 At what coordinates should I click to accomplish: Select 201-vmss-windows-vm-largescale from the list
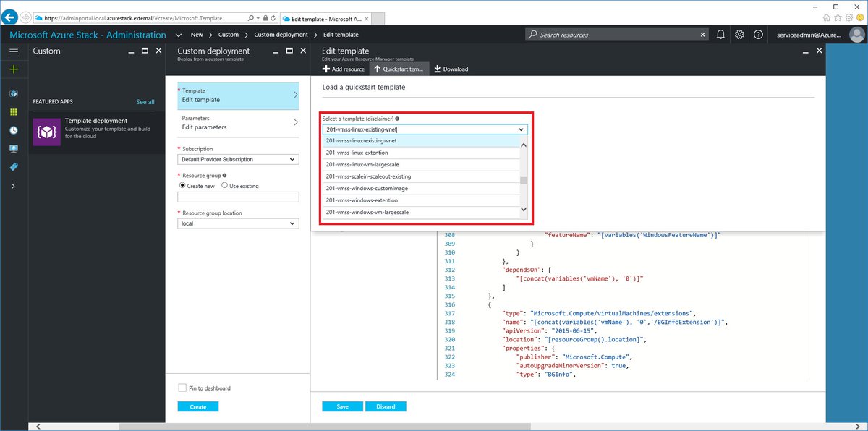(421, 212)
